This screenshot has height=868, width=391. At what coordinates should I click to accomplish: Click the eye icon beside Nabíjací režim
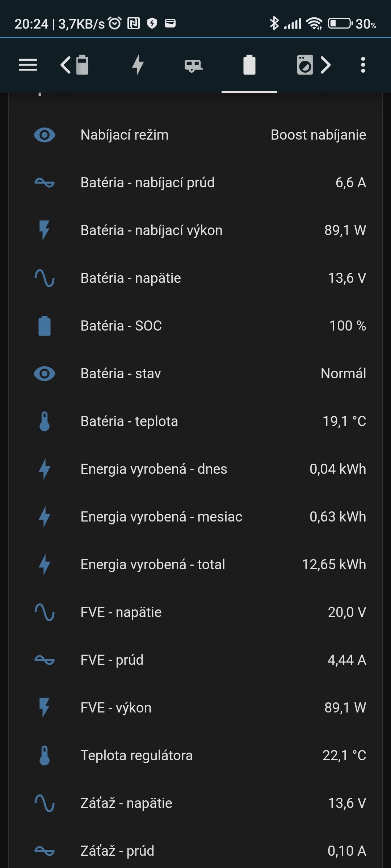(x=45, y=135)
